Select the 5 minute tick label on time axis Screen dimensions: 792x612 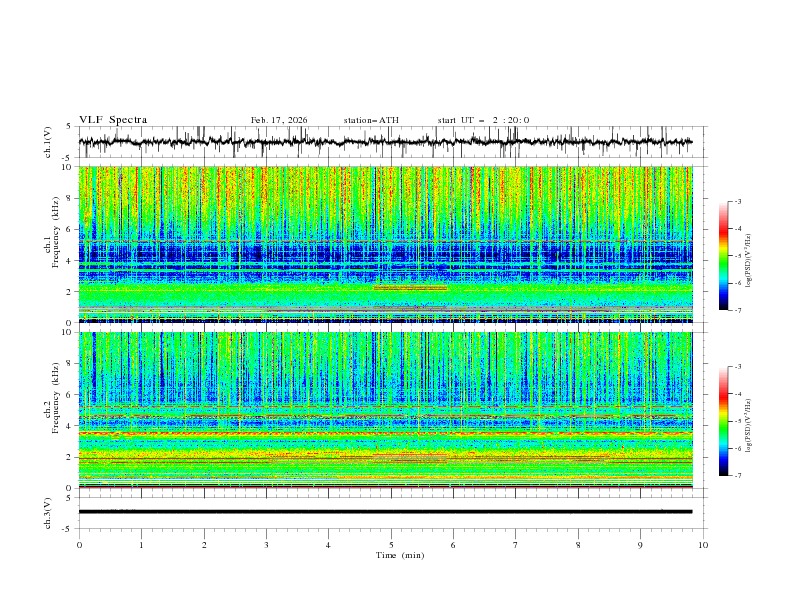click(x=391, y=544)
